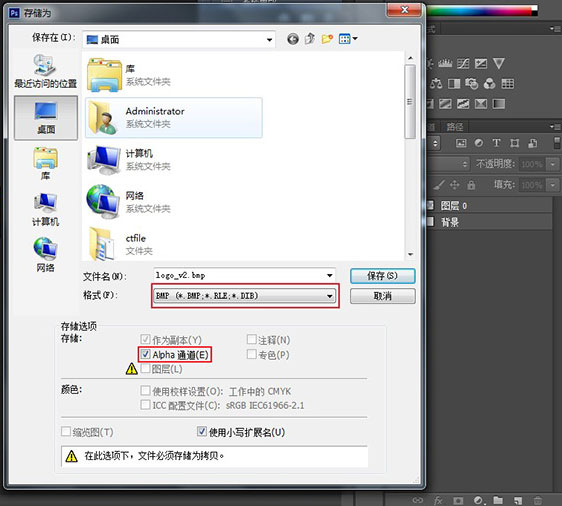Click the lock all padlock icon
The height and width of the screenshot is (506, 562).
click(471, 185)
